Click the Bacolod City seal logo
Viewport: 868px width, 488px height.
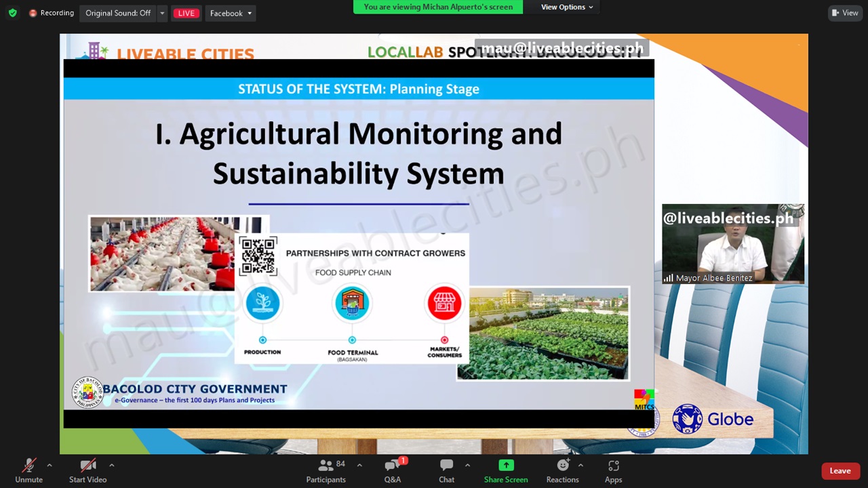[87, 392]
